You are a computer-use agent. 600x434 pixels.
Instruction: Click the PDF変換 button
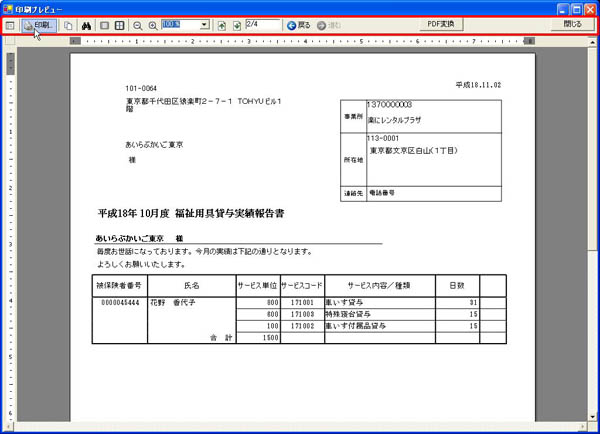tap(440, 24)
